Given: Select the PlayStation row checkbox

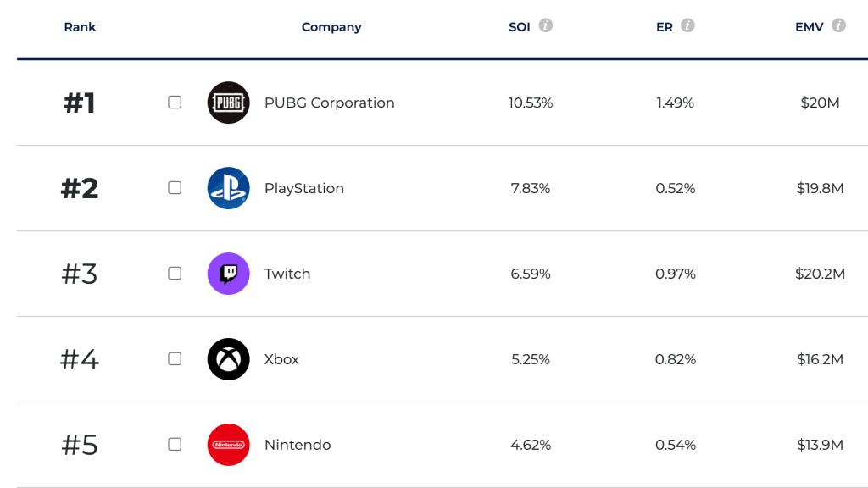Looking at the screenshot, I should point(175,188).
